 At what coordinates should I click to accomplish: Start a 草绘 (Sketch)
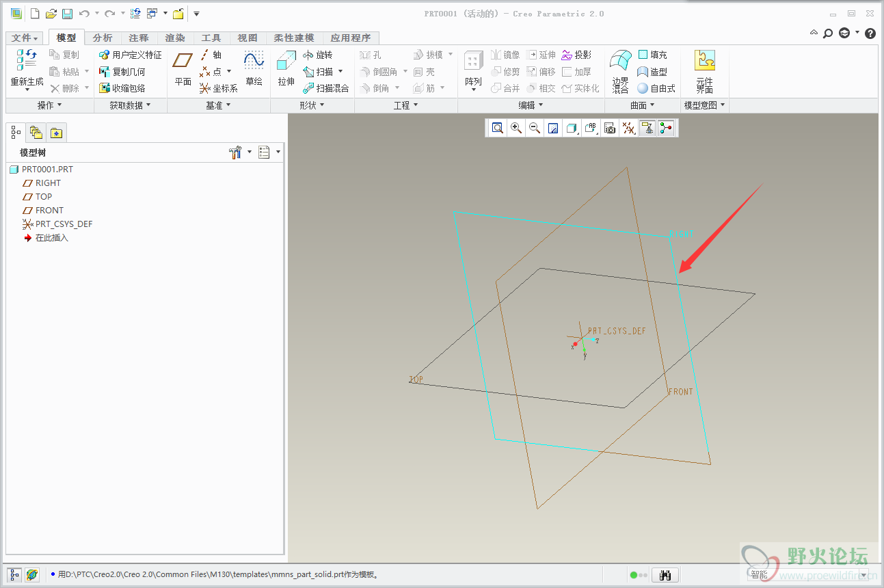click(254, 69)
